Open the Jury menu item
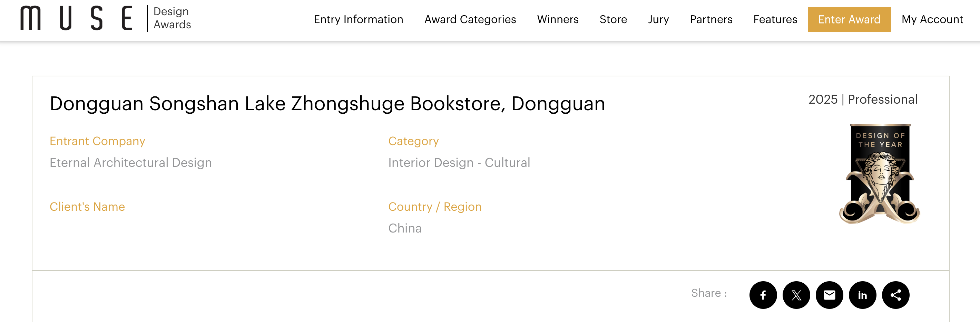Image resolution: width=980 pixels, height=322 pixels. pos(658,19)
